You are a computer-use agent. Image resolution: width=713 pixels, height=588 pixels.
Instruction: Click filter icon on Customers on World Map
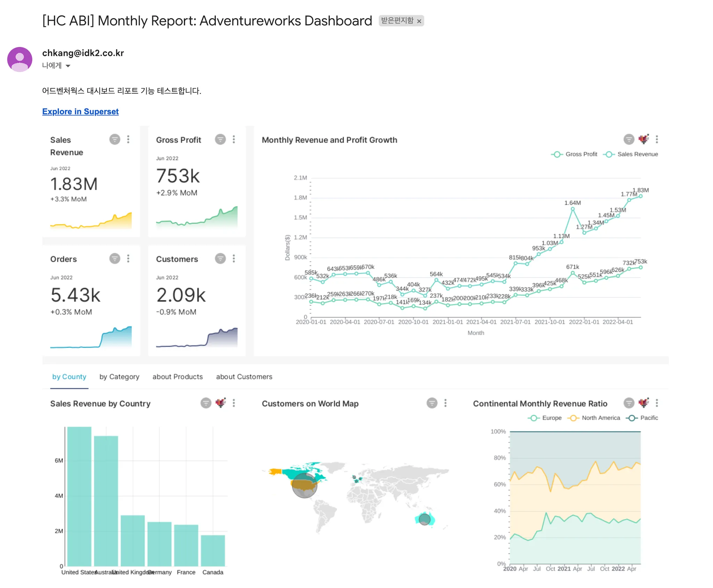[x=432, y=403]
